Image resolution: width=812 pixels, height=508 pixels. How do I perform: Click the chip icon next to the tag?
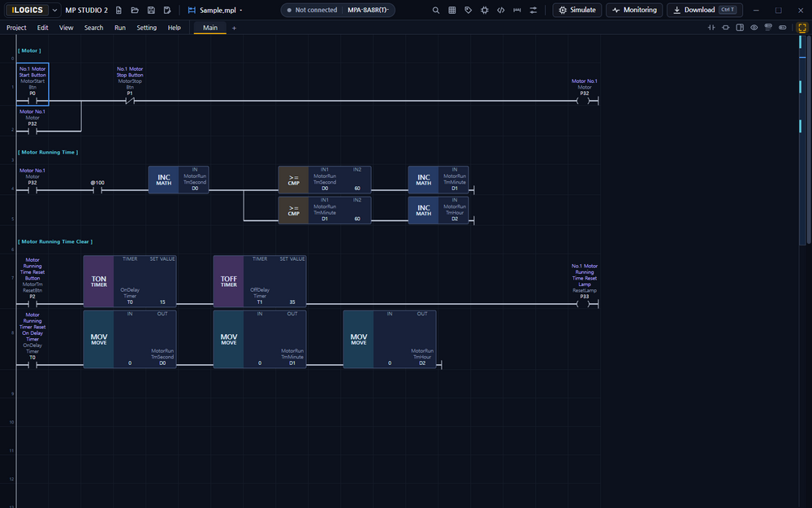[x=485, y=10]
